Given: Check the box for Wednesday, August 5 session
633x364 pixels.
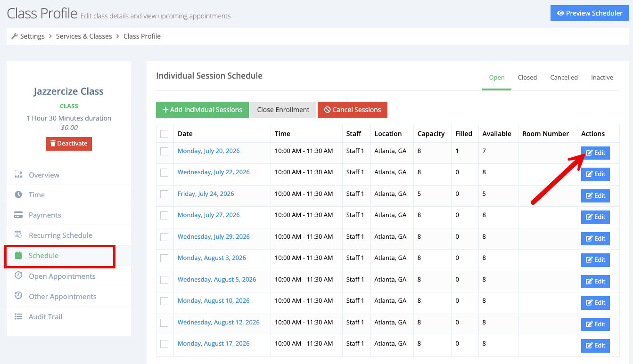Looking at the screenshot, I should (x=164, y=280).
